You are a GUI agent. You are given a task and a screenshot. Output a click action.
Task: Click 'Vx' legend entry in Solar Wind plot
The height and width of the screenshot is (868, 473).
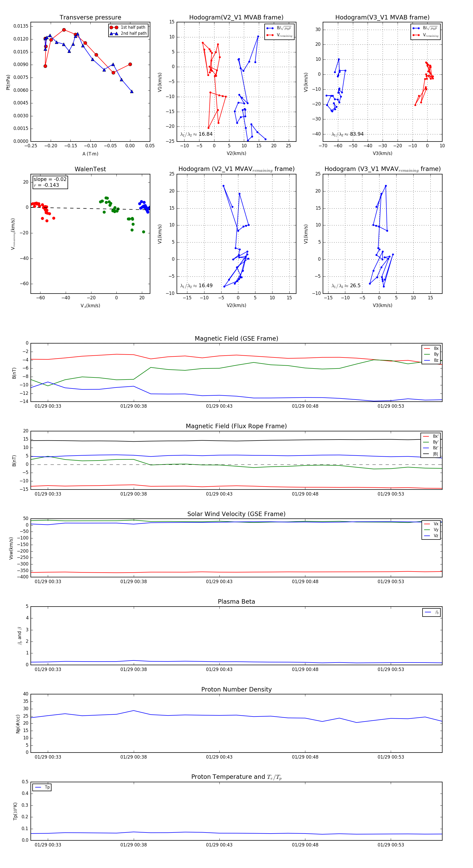tap(431, 524)
